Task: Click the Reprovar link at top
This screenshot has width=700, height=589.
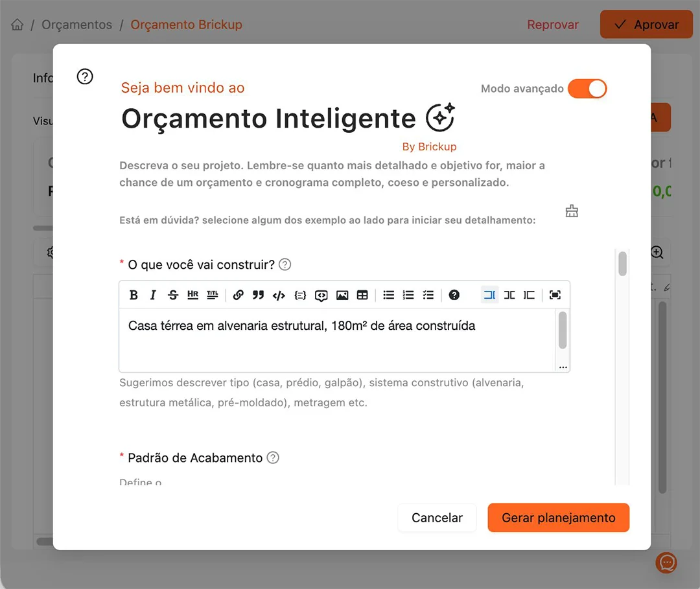Action: [552, 25]
